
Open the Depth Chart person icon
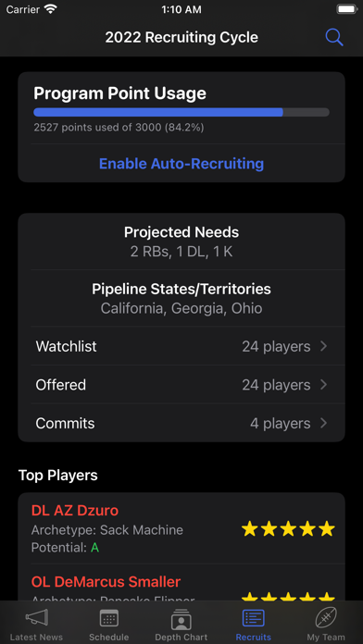coord(181,619)
